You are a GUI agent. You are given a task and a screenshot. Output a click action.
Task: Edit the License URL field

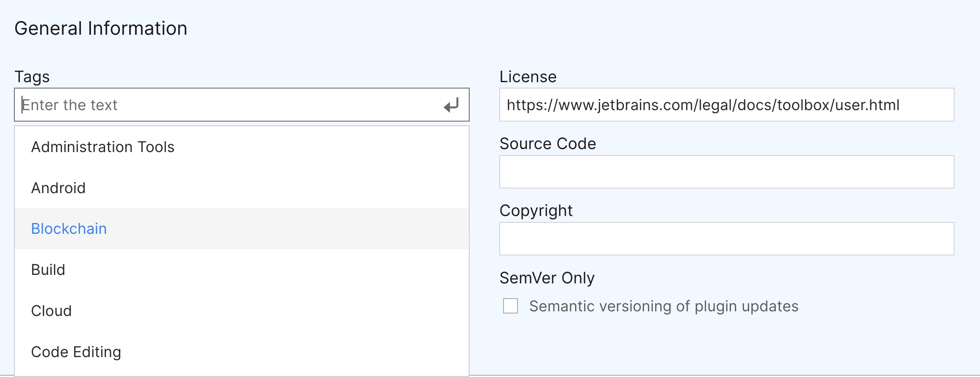pyautogui.click(x=727, y=105)
